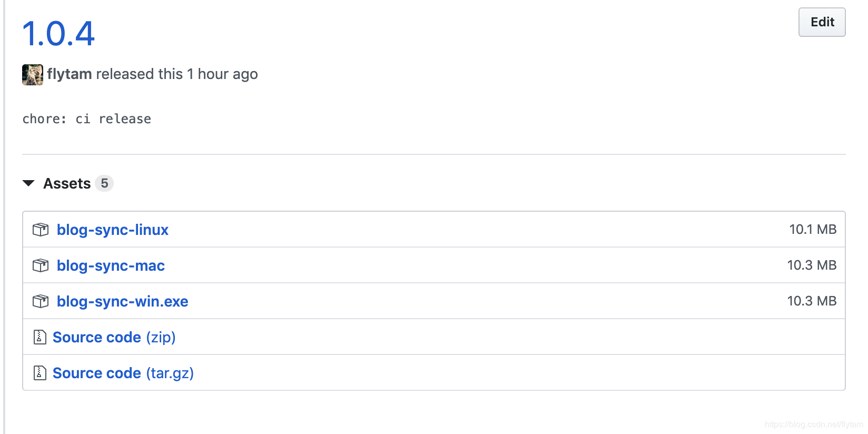Download the blog-sync-linux binary

(113, 230)
